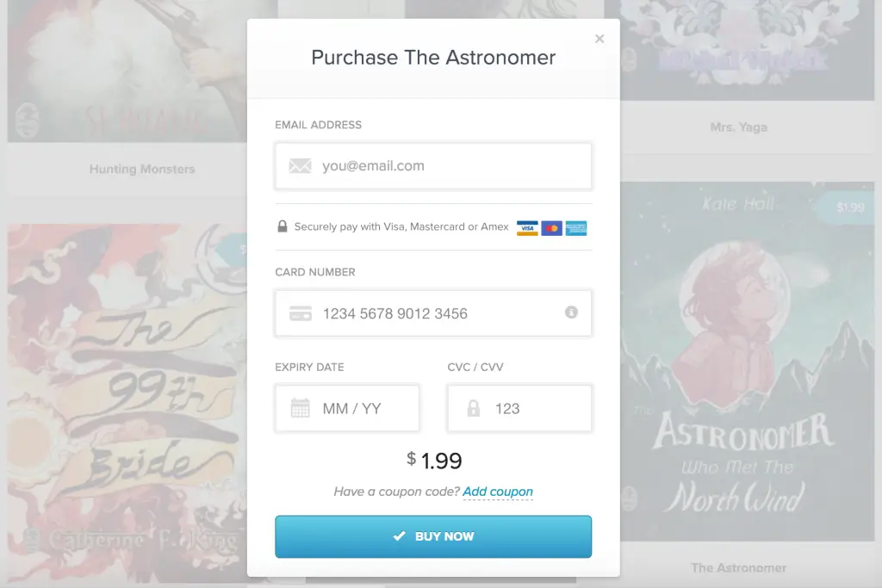This screenshot has height=588, width=882.
Task: Focus the card number input field
Action: click(431, 313)
